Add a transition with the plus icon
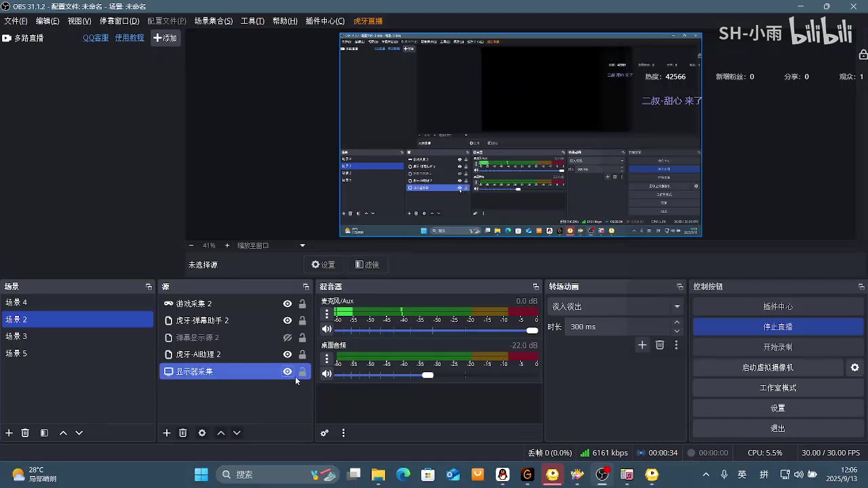The width and height of the screenshot is (868, 488). tap(642, 345)
